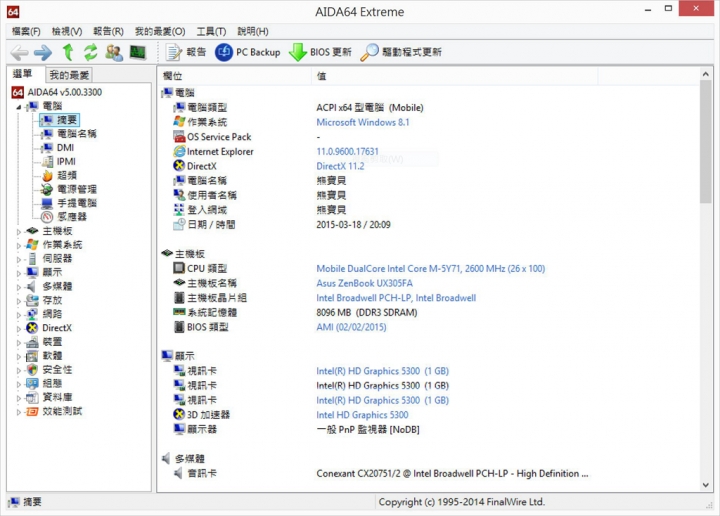The width and height of the screenshot is (720, 516).
Task: Launch PC Backup from toolbar
Action: (248, 52)
